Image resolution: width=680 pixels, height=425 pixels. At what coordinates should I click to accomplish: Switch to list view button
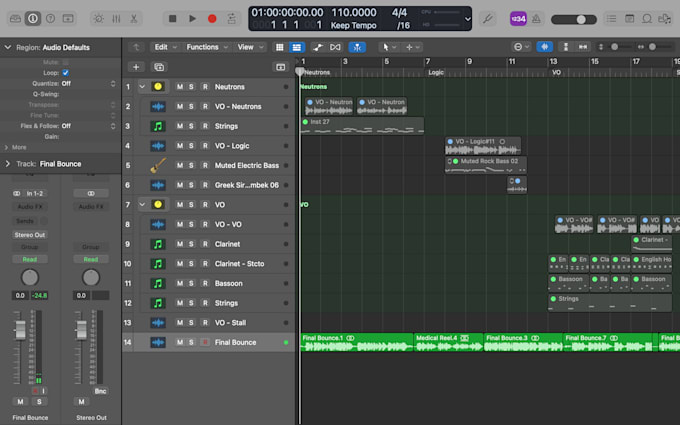(x=297, y=47)
